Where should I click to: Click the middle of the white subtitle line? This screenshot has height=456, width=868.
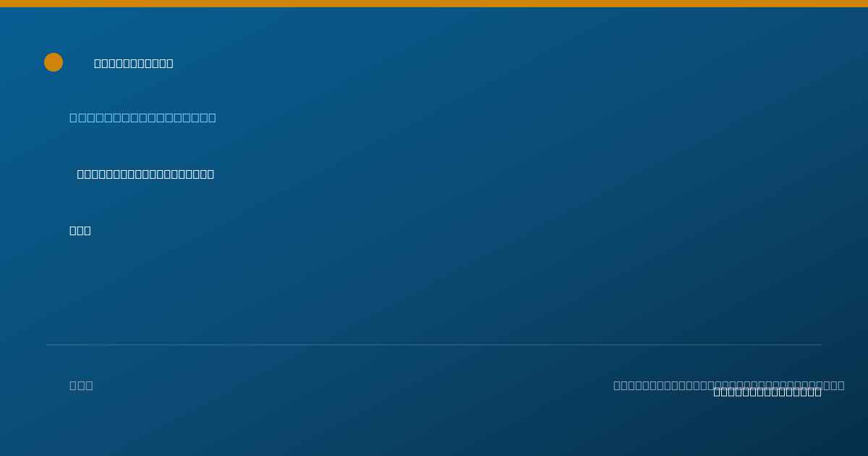145,174
